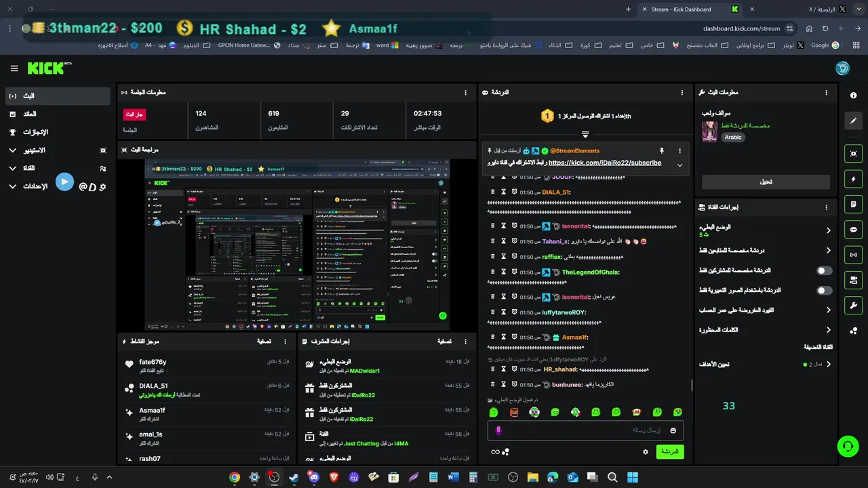The image size is (868, 488).
Task: Open stream info panel three-dot options
Action: tap(826, 92)
